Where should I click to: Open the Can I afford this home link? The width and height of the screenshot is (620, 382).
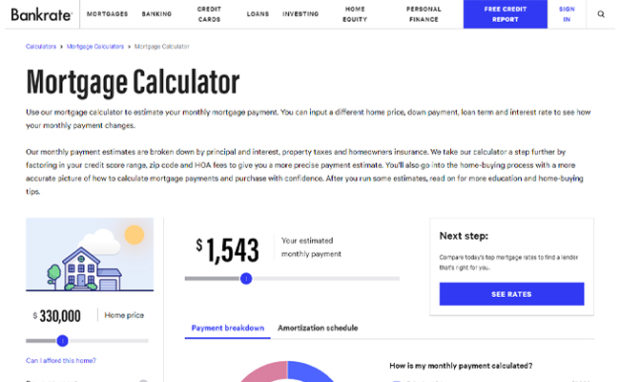61,360
